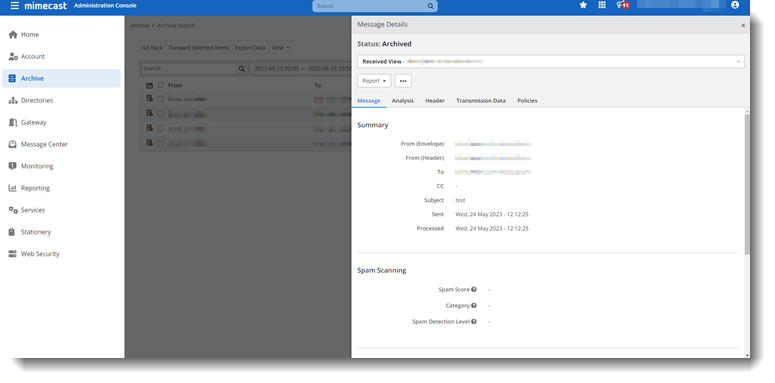Click the Gateway sidebar icon

pos(13,122)
